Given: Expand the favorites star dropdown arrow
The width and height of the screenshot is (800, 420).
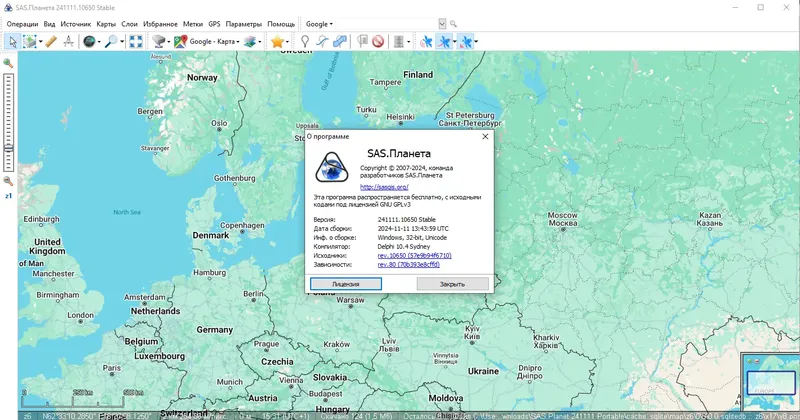Looking at the screenshot, I should [x=287, y=42].
